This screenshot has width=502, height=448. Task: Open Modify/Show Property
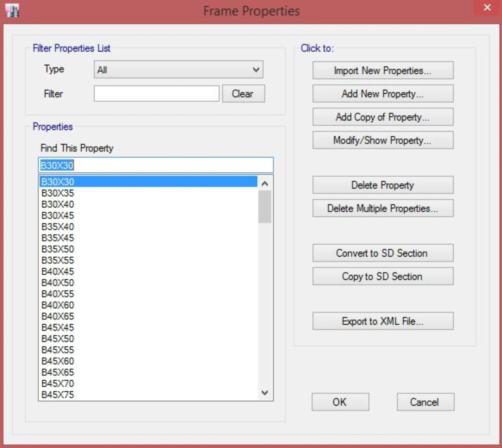click(x=383, y=140)
